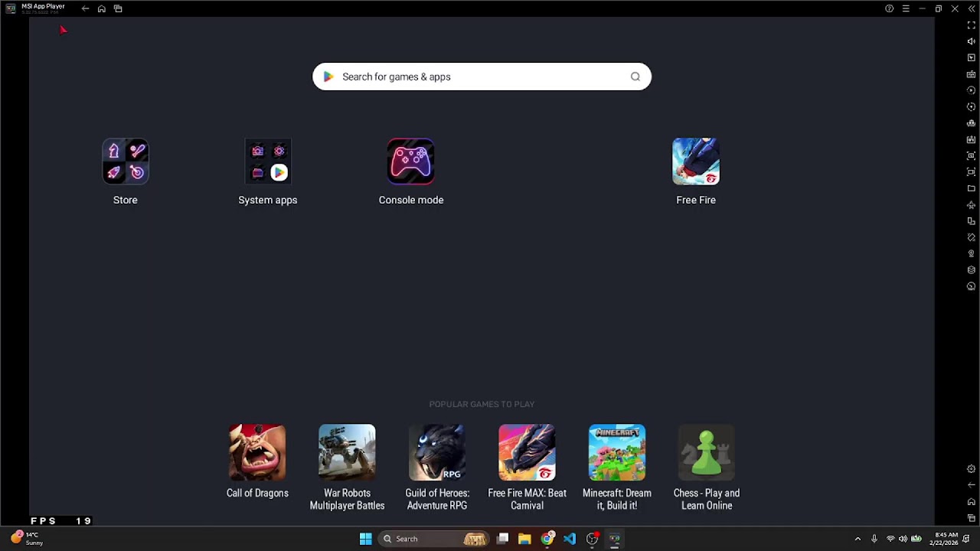This screenshot has width=980, height=551.
Task: Open settings gear at sidebar bottom
Action: 972,469
